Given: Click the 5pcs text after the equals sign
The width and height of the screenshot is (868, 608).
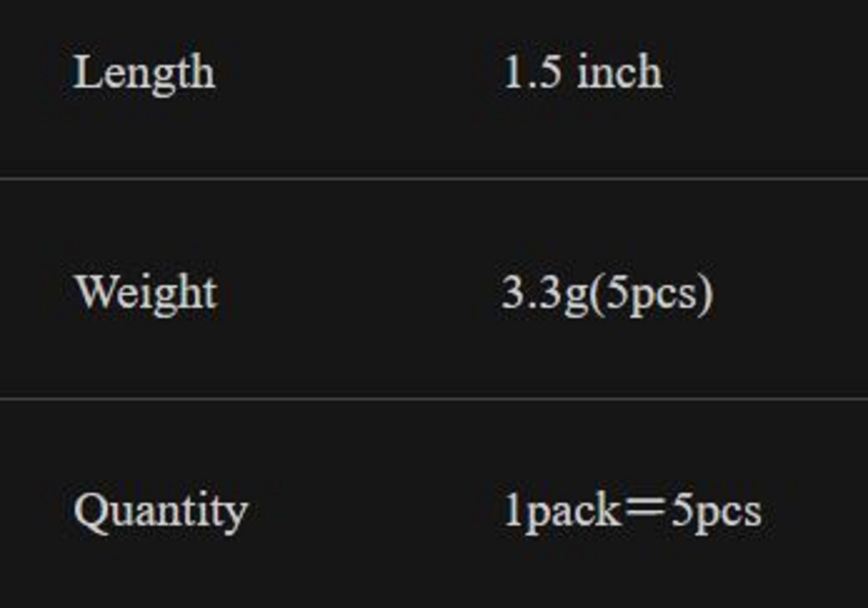Looking at the screenshot, I should click(716, 512).
